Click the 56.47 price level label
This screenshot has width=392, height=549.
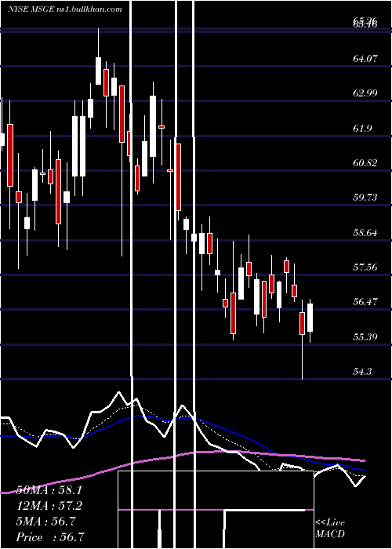(365, 302)
